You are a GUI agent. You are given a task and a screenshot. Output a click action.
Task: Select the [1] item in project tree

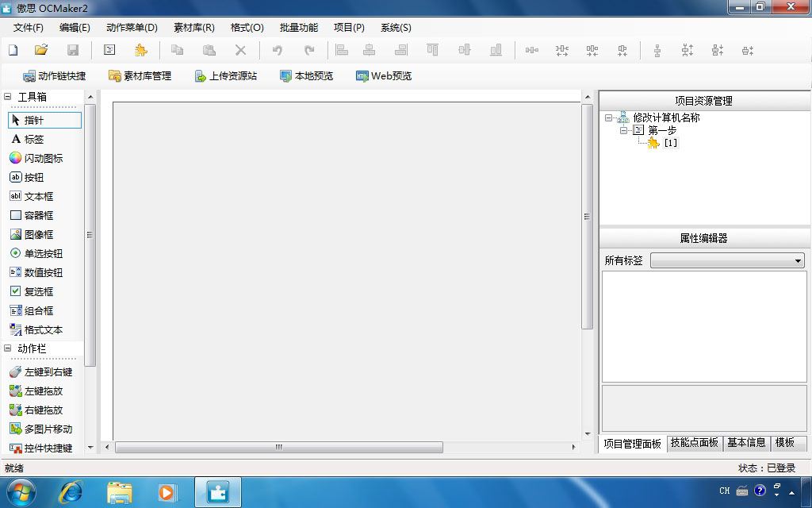tap(671, 143)
